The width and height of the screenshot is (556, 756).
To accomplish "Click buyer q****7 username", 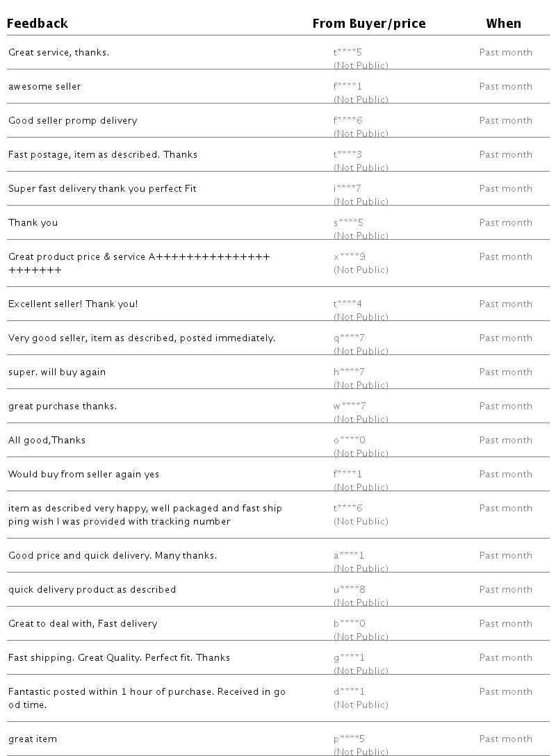I will [349, 338].
